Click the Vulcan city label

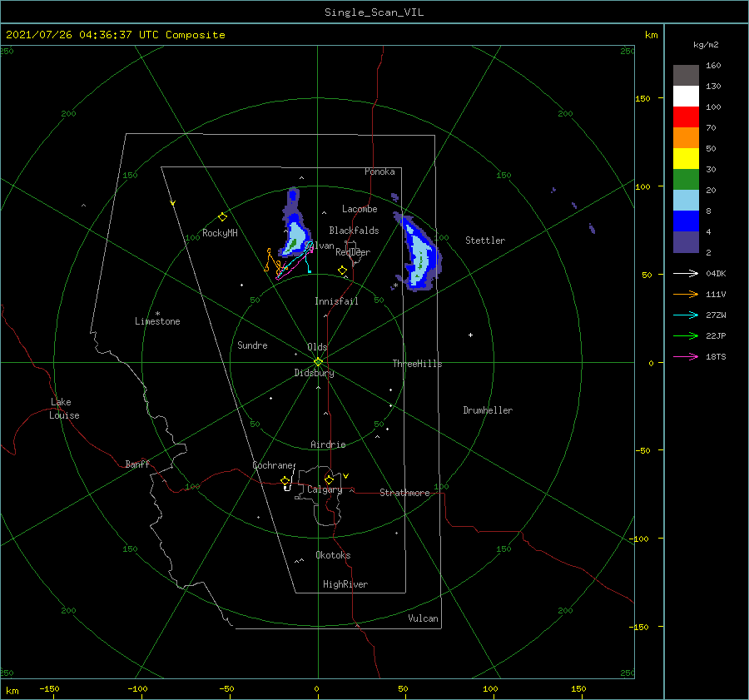[x=423, y=618]
